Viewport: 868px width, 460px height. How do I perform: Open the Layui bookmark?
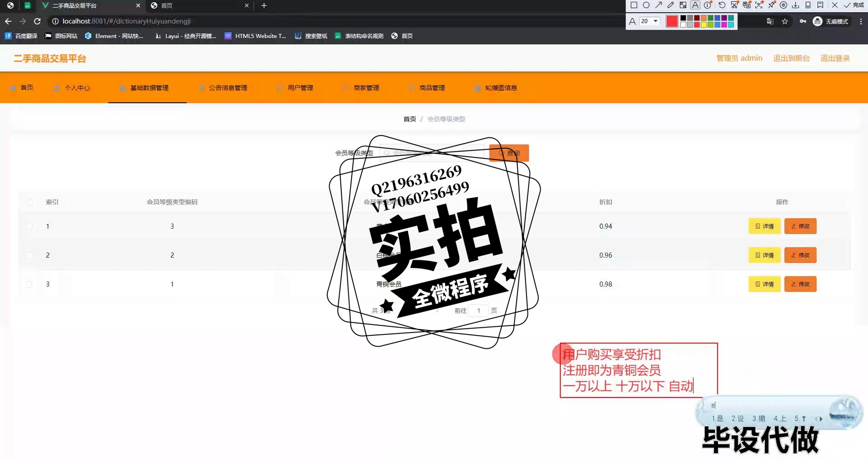coord(185,36)
